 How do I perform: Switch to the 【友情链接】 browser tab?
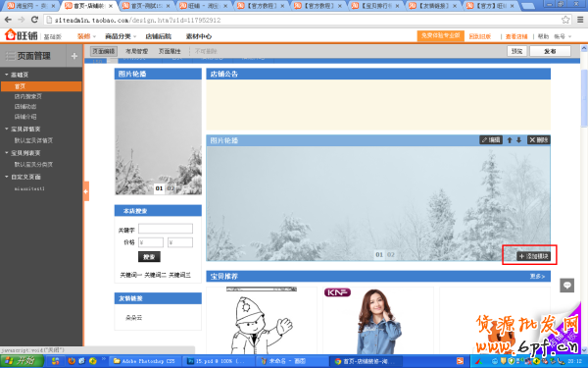pos(433,6)
